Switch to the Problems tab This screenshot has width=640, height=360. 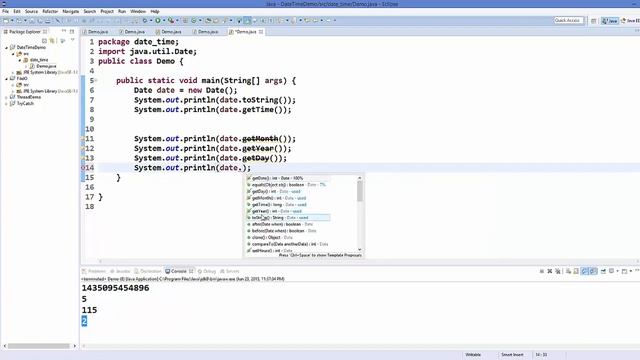[x=94, y=271]
